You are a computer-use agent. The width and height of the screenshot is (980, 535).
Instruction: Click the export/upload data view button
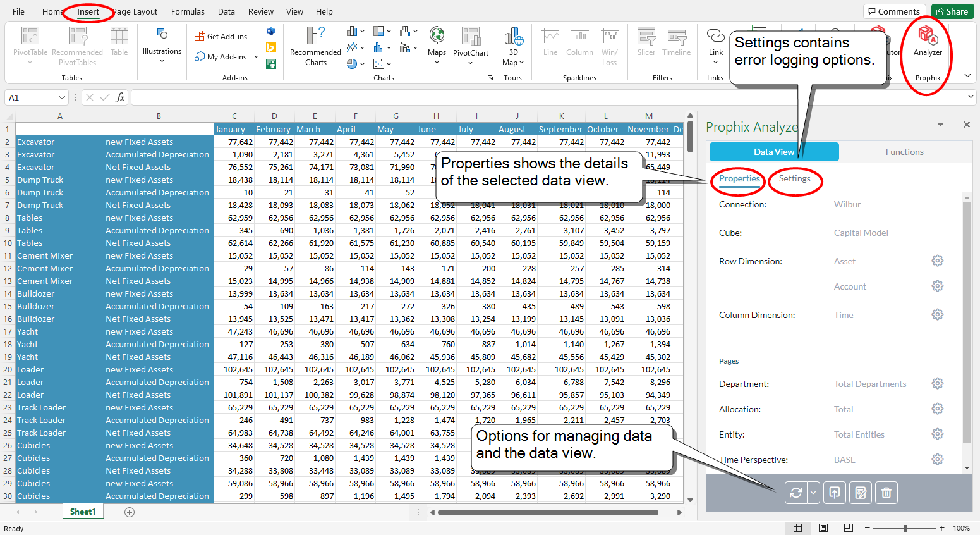(x=835, y=493)
